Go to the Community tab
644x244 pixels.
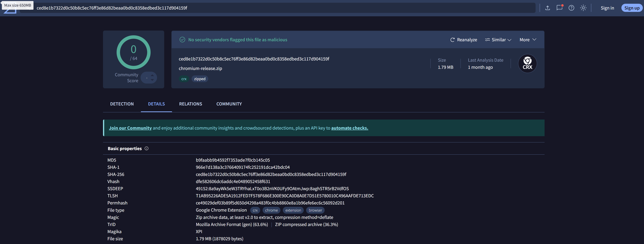(229, 104)
